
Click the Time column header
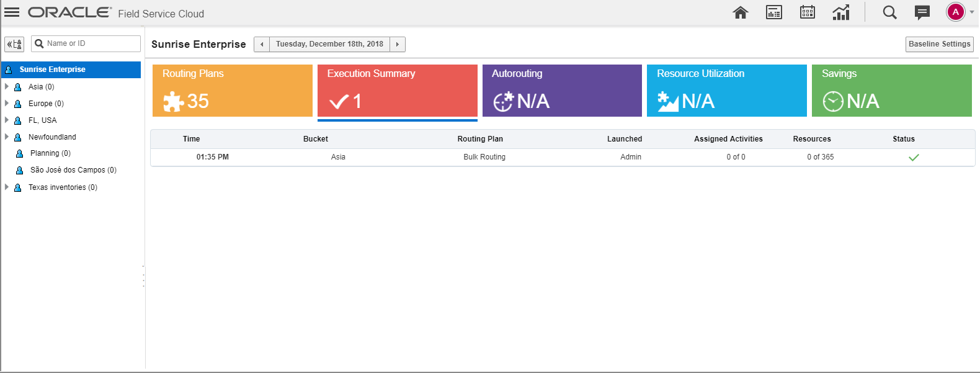coord(191,139)
